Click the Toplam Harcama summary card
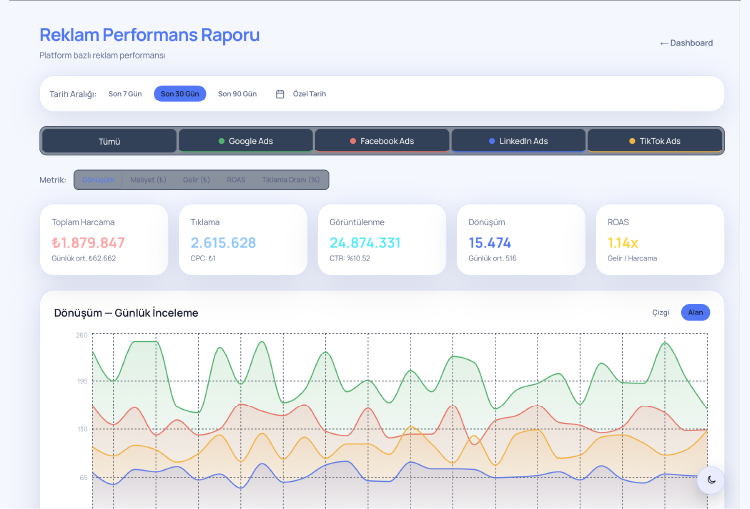This screenshot has height=509, width=750. click(x=104, y=240)
